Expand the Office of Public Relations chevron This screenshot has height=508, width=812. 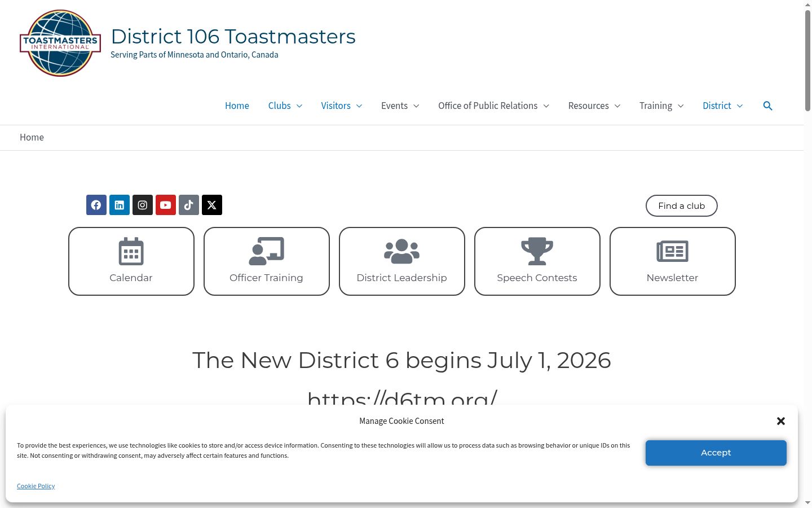point(546,106)
